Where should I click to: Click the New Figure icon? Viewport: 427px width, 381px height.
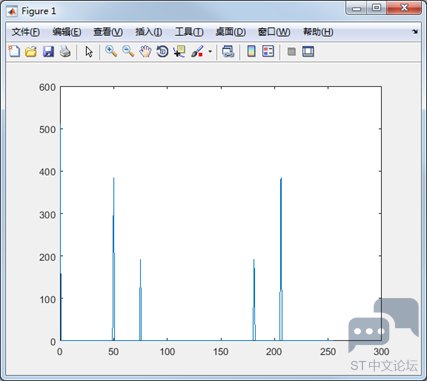coord(14,51)
